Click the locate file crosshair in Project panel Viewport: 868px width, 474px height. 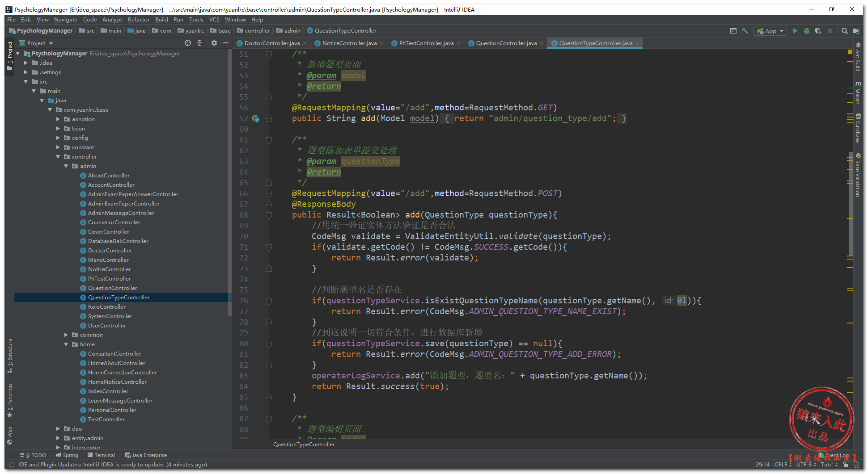pos(188,43)
